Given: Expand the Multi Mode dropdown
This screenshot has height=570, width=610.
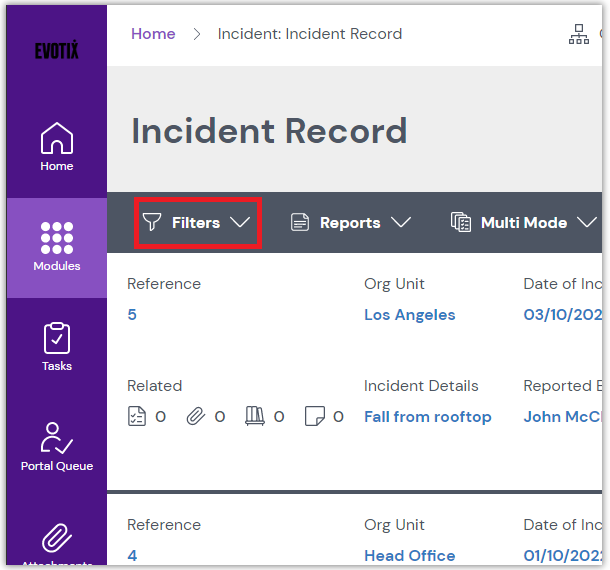Looking at the screenshot, I should point(524,223).
